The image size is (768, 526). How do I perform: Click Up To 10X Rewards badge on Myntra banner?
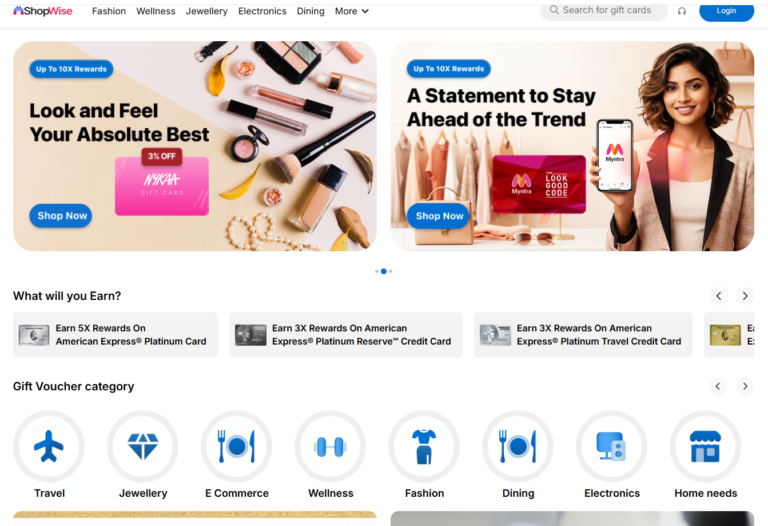(x=449, y=69)
